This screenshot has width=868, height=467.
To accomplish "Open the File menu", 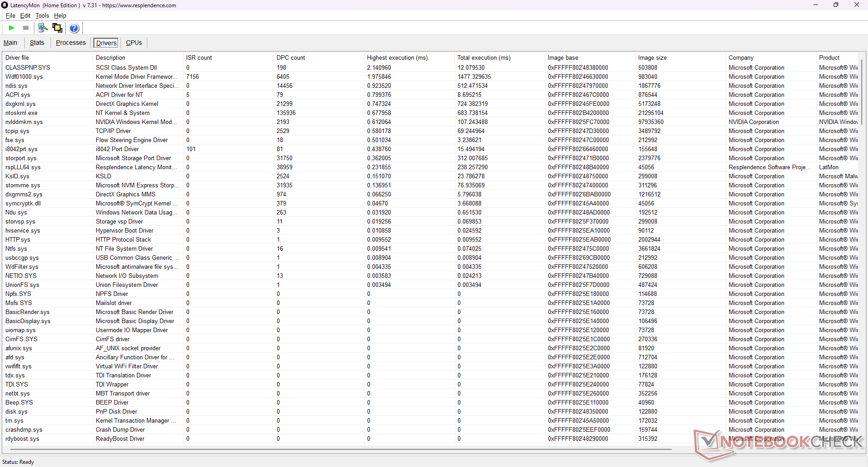I will pyautogui.click(x=10, y=15).
